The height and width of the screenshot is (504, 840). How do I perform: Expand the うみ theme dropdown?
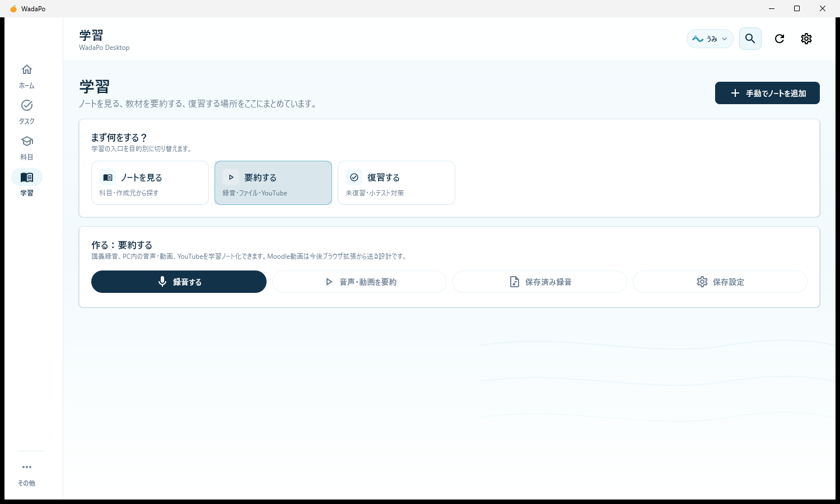pos(710,39)
